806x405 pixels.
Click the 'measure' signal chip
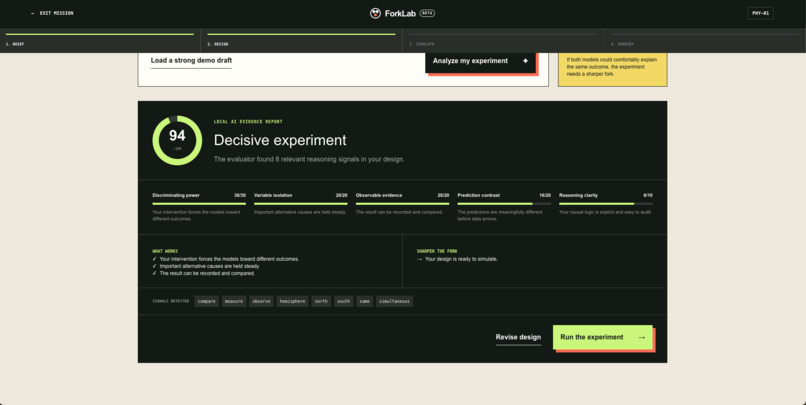[x=234, y=302]
